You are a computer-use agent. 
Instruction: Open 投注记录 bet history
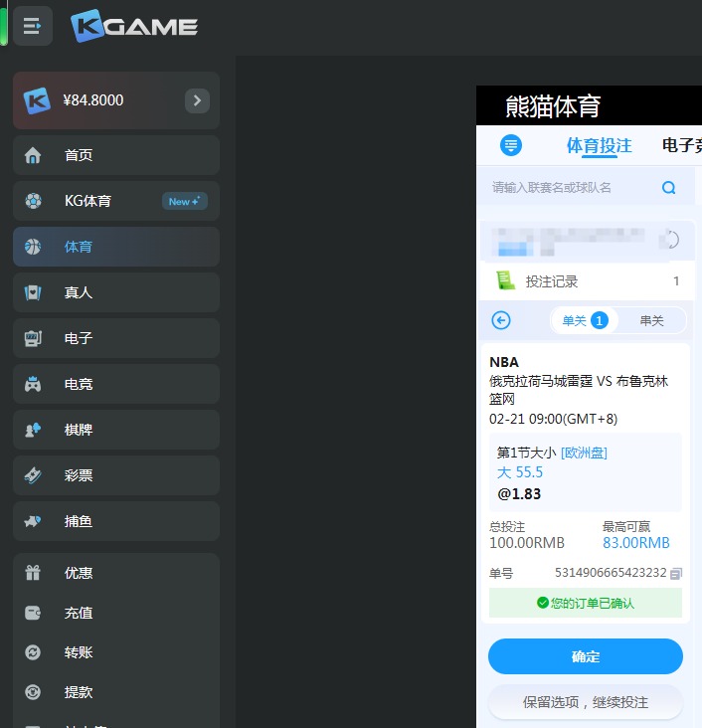pyautogui.click(x=586, y=281)
